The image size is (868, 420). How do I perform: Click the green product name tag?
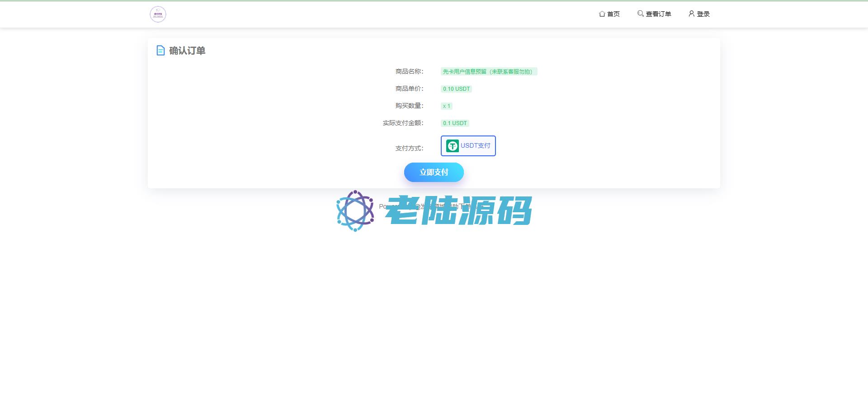coord(489,71)
